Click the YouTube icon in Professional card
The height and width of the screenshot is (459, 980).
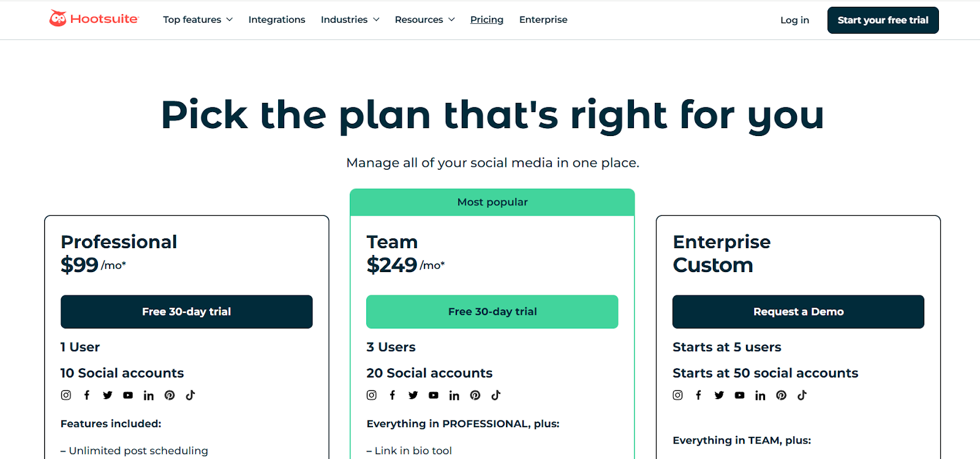(128, 395)
